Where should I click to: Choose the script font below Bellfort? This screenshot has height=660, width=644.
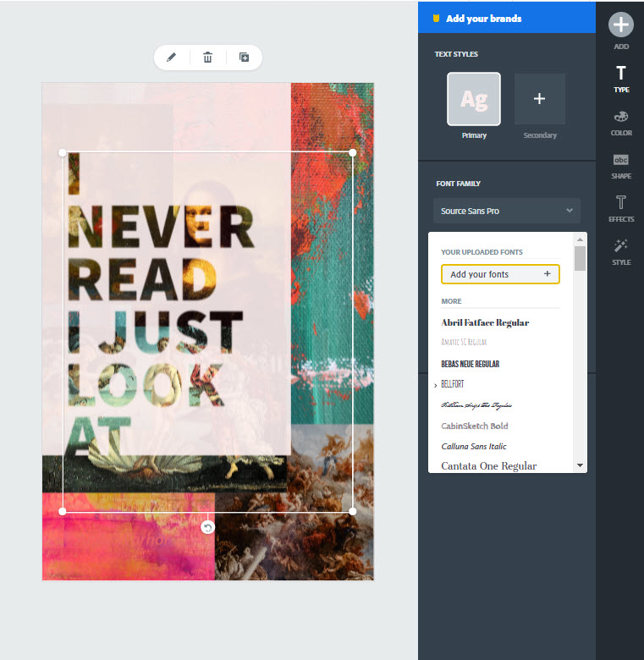pos(476,405)
